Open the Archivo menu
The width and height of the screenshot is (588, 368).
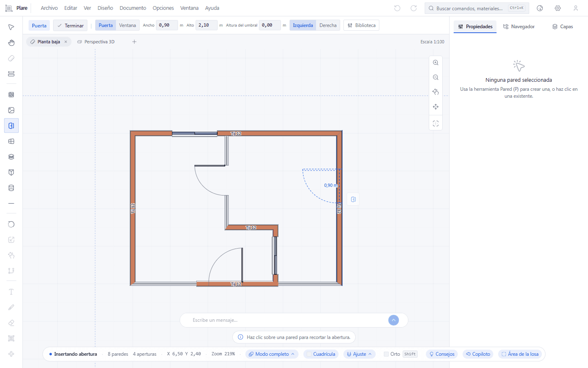(x=49, y=8)
